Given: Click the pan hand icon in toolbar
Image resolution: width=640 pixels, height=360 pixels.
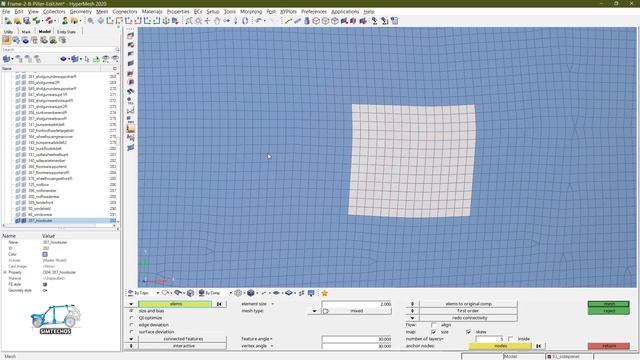Looking at the screenshot, I should [217, 20].
